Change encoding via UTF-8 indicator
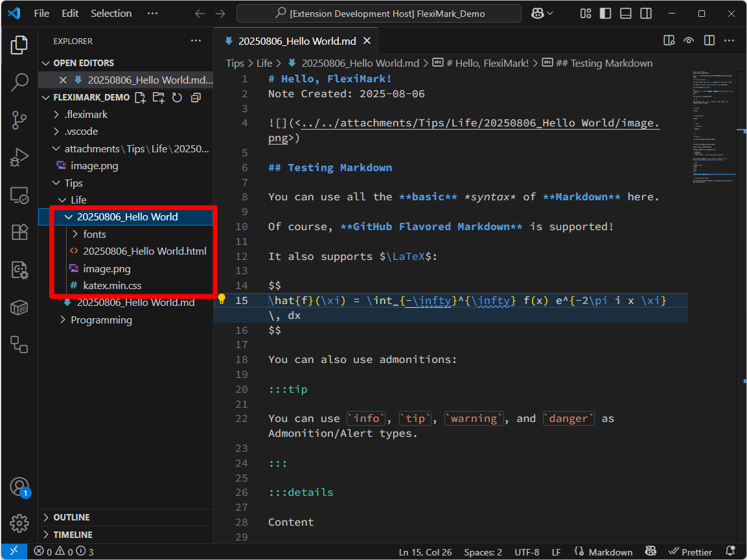747x560 pixels. pos(527,552)
